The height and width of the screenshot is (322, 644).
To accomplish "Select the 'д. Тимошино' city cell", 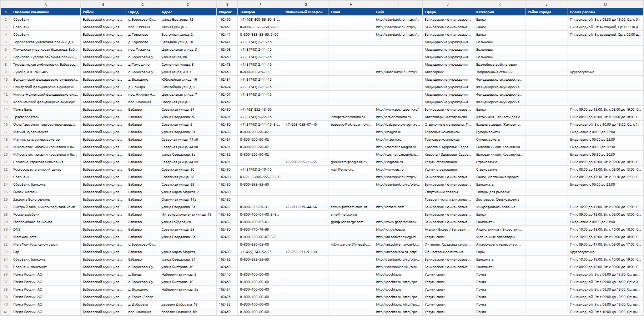I will (x=142, y=65).
